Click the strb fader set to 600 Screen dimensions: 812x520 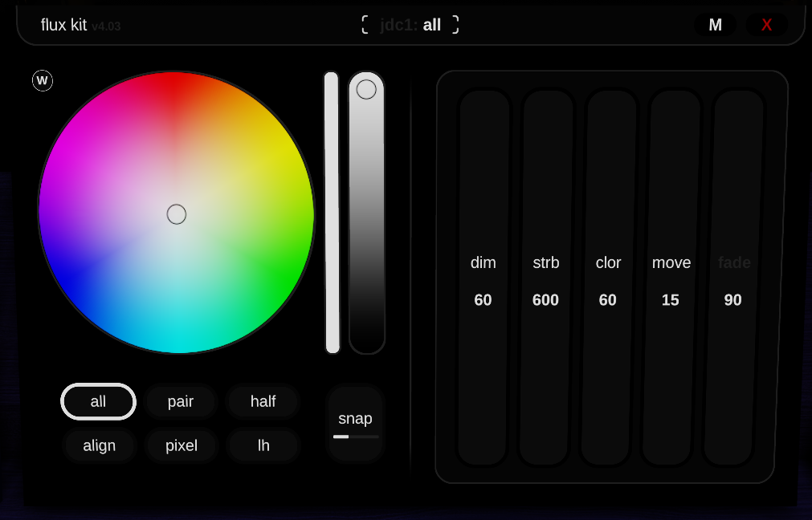(546, 278)
